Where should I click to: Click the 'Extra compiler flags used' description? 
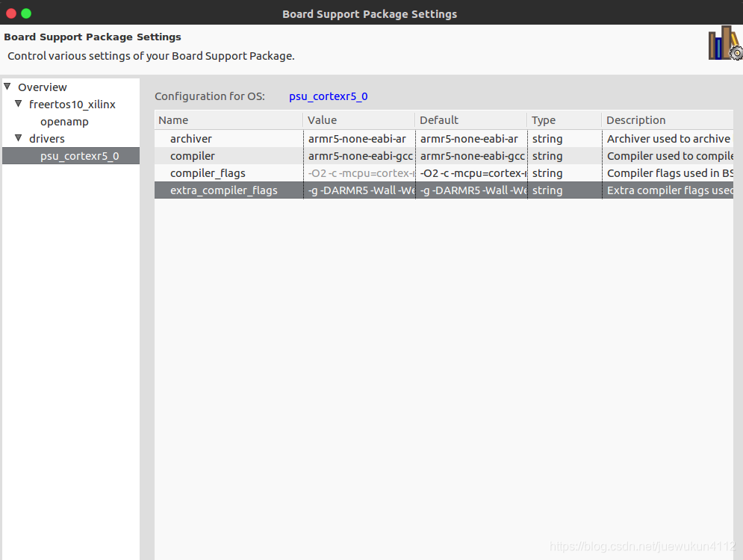668,190
